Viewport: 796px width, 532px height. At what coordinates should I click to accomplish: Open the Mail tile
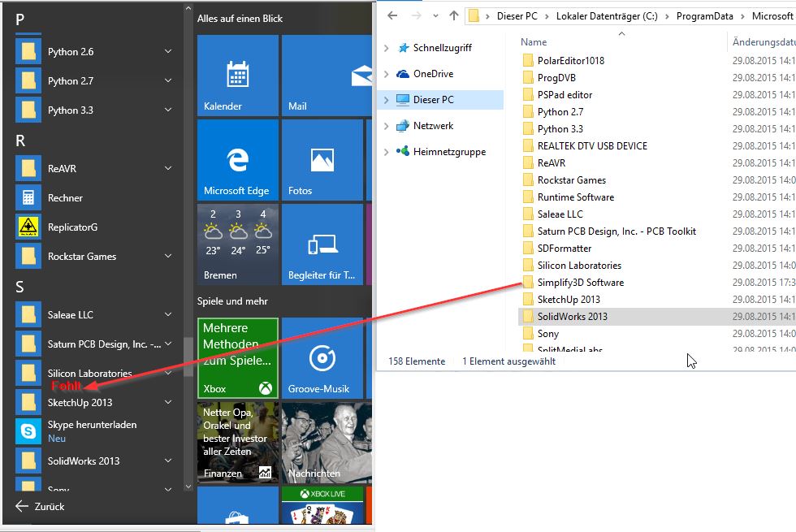click(327, 76)
